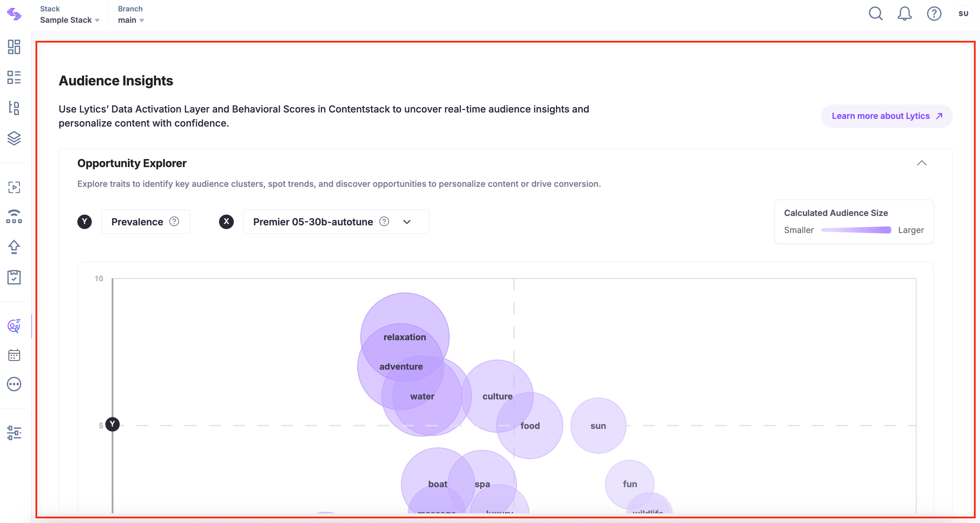
Task: Click the Opportunity Explorer title
Action: pos(132,163)
